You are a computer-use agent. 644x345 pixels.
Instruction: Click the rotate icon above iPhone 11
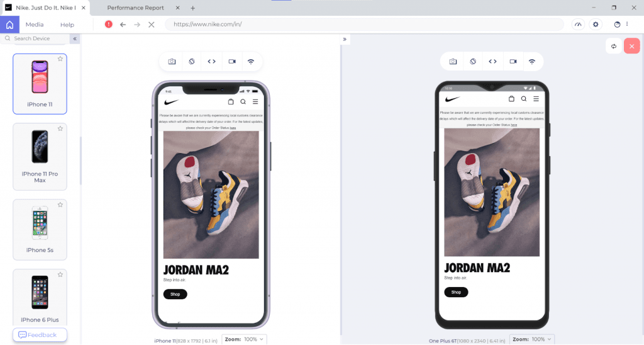click(x=191, y=62)
